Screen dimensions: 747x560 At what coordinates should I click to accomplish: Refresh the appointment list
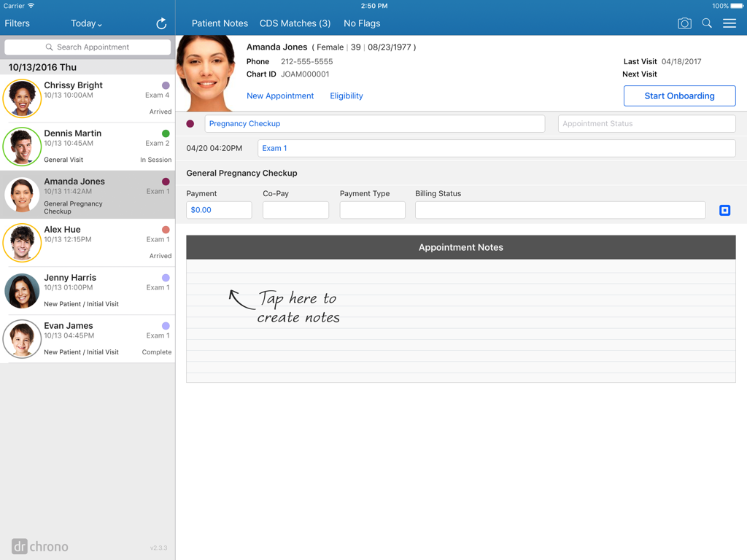[x=161, y=23]
